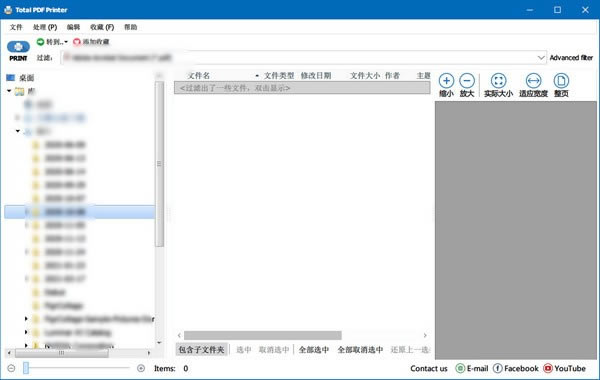This screenshot has width=600, height=380.
Task: Click the gray filtered-files notice row in file list
Action: (302, 88)
